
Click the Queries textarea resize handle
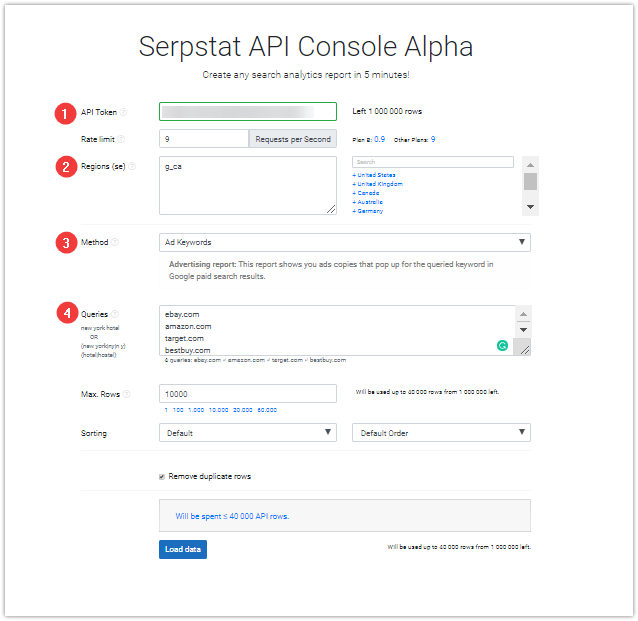point(525,350)
